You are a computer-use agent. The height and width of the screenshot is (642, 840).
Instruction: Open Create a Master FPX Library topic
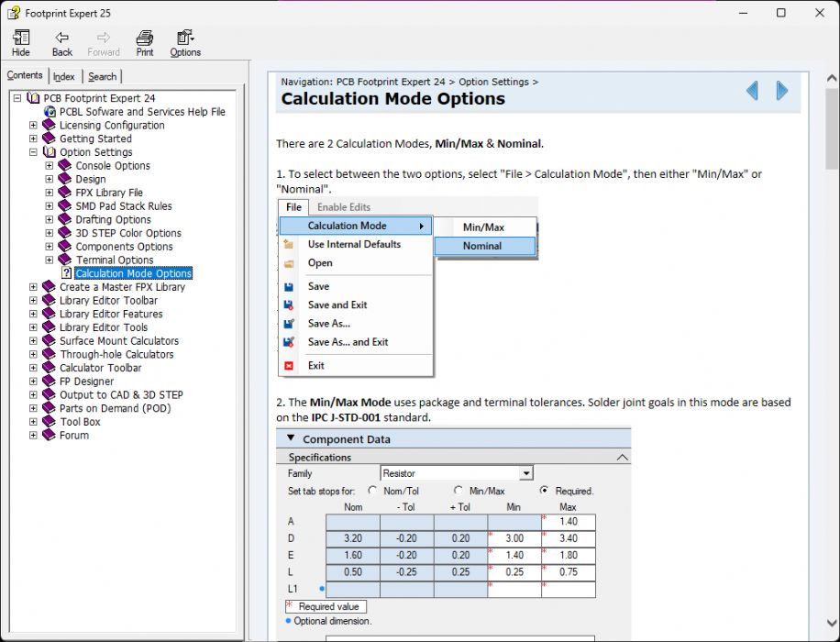coord(122,287)
